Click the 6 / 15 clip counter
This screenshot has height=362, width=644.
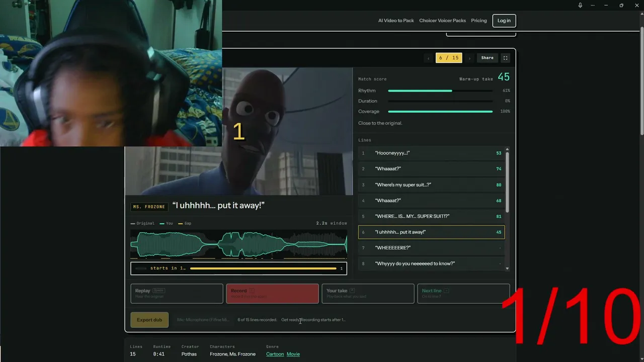coord(449,58)
